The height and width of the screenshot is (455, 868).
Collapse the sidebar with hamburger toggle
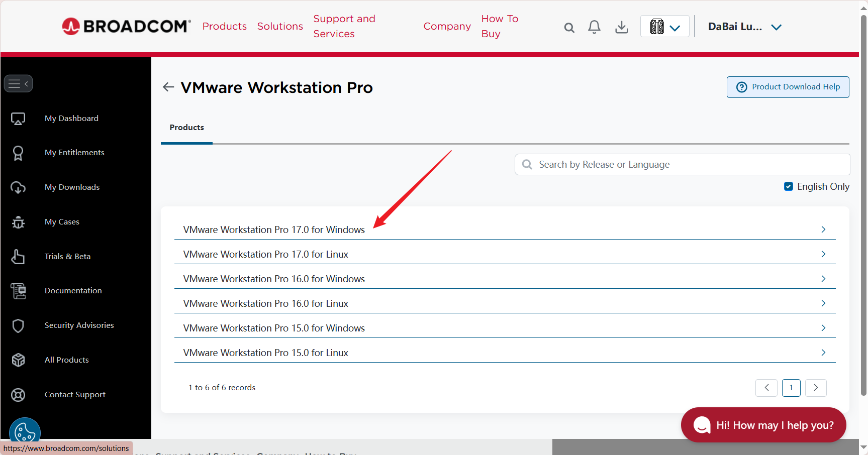tap(19, 83)
